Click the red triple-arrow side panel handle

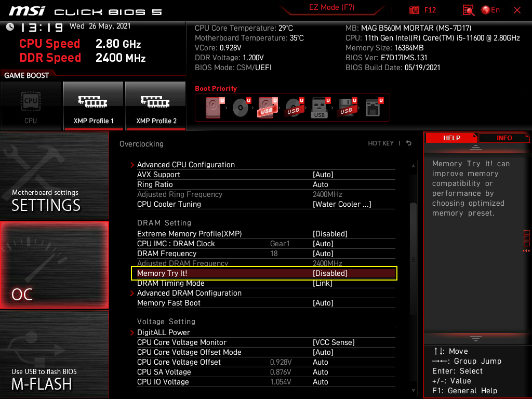pos(526,250)
